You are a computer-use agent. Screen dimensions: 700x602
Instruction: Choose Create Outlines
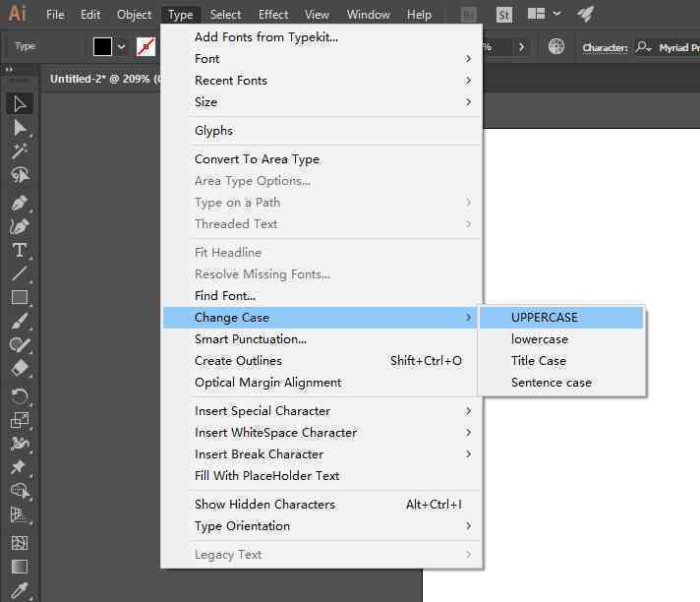321,360
